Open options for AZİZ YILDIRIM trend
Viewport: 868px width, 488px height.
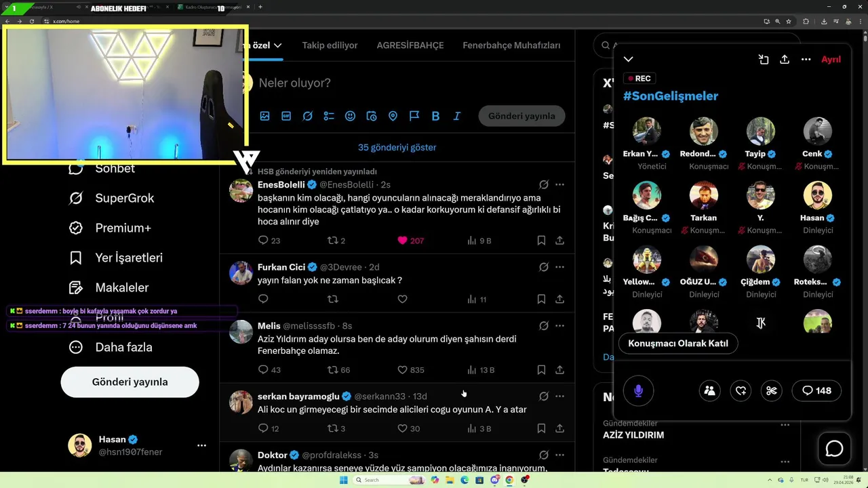[x=785, y=425]
